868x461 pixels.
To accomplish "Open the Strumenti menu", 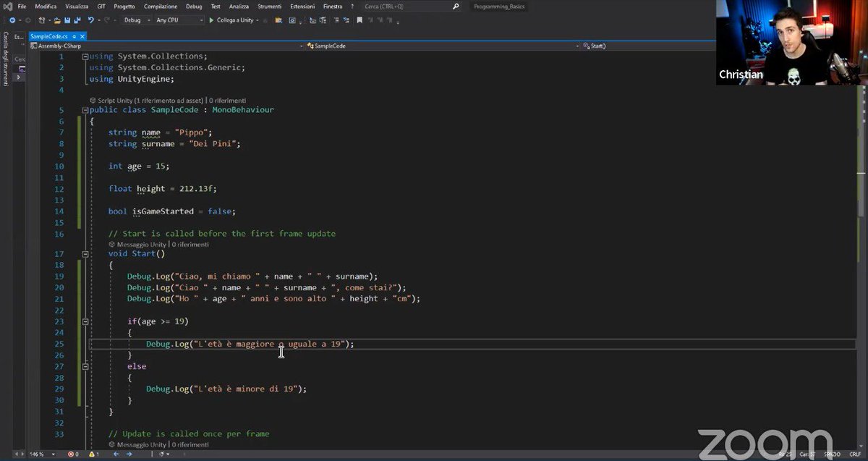I will (x=268, y=6).
